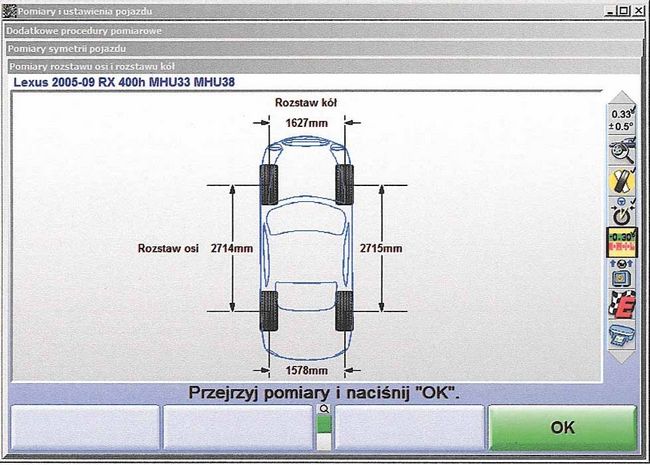The image size is (650, 465).
Task: Click the magnifying glass vehicle inspection icon
Action: click(x=622, y=151)
